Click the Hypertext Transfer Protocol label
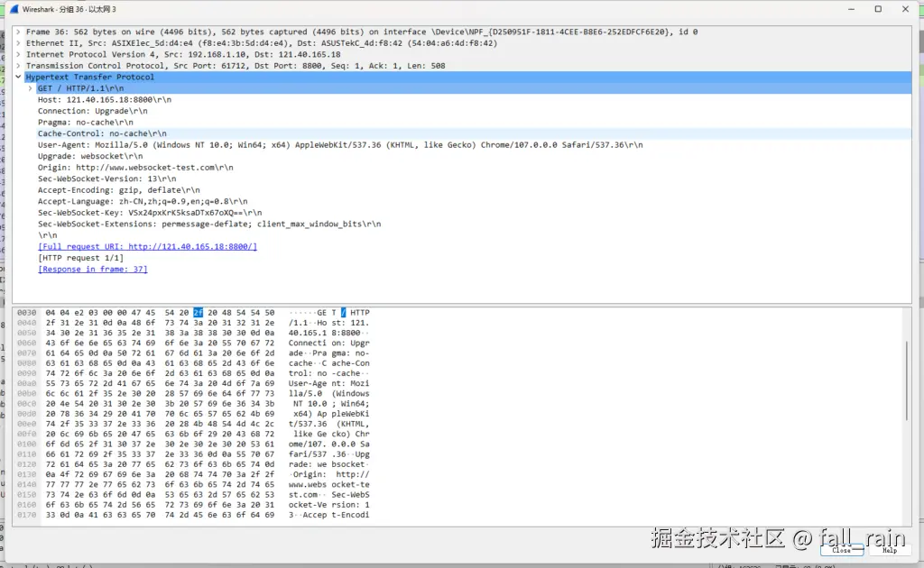 click(89, 78)
